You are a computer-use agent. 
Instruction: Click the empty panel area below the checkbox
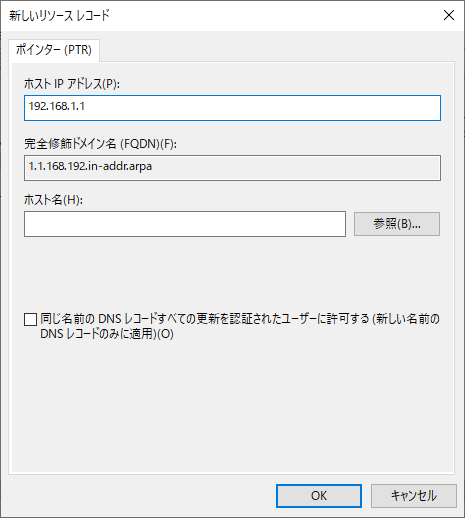pos(232,407)
